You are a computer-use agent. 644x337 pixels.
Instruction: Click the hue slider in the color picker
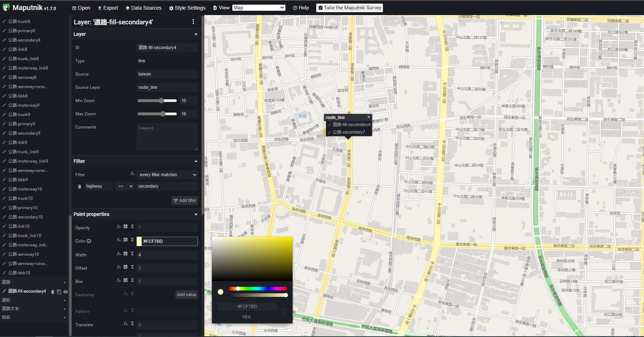click(257, 288)
